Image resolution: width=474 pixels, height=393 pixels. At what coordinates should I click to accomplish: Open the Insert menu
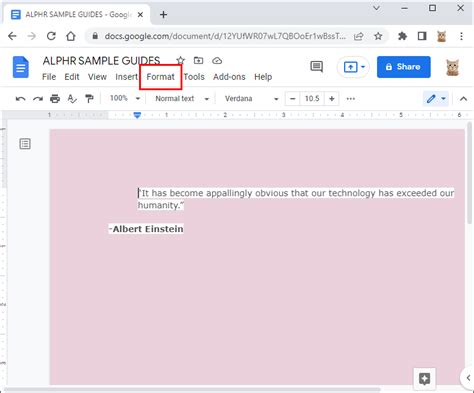[126, 77]
